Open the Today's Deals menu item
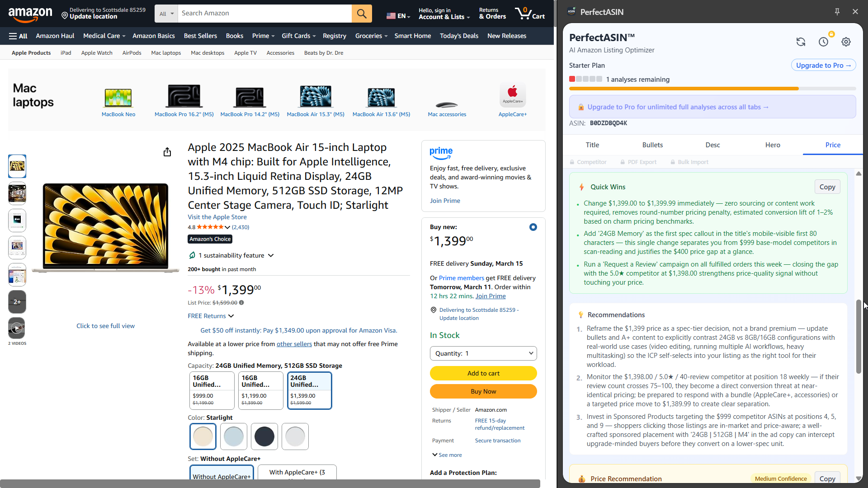Screen dimensions: 868x488 pyautogui.click(x=459, y=36)
